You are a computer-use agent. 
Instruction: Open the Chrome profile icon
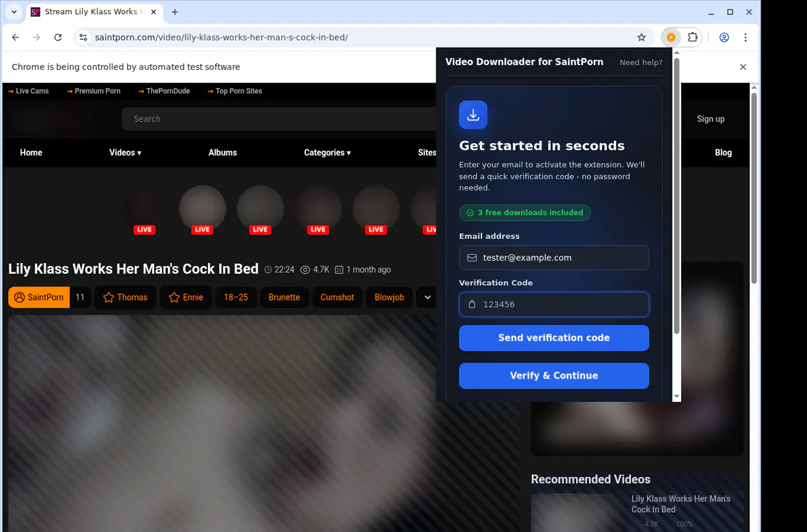724,38
